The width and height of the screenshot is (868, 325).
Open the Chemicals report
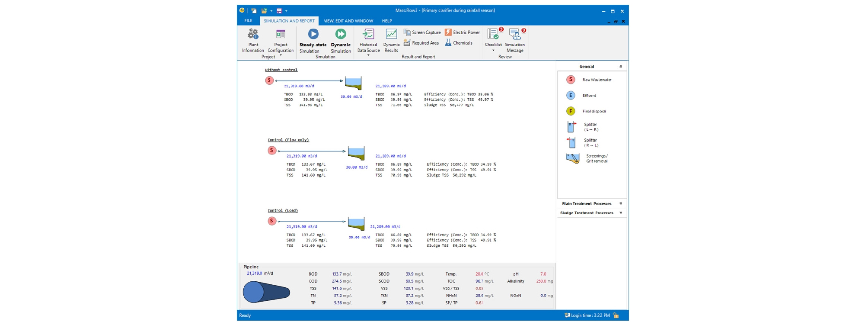coord(459,43)
